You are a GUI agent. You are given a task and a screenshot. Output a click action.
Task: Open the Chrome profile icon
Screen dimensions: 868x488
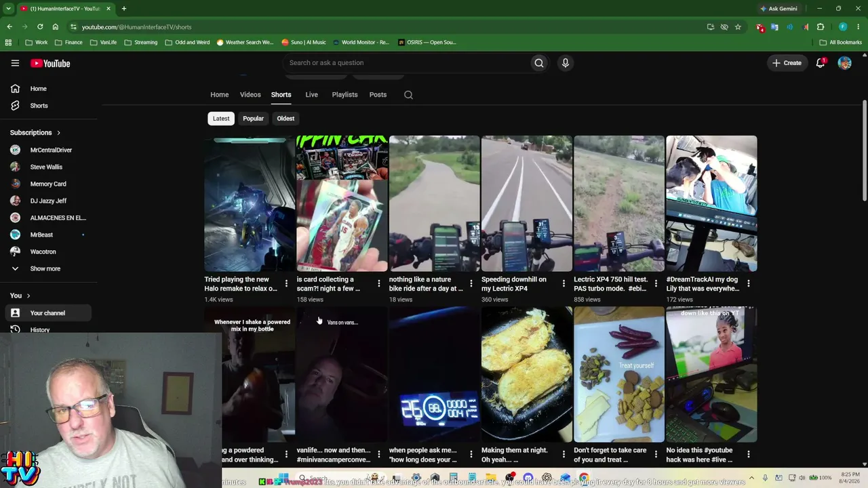point(843,27)
